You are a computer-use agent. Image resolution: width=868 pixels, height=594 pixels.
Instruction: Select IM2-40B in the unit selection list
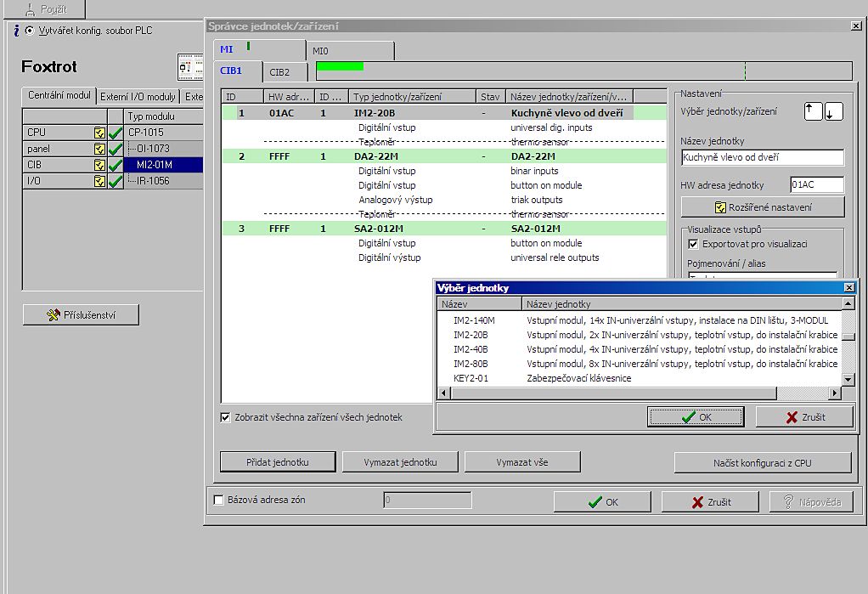pyautogui.click(x=470, y=349)
